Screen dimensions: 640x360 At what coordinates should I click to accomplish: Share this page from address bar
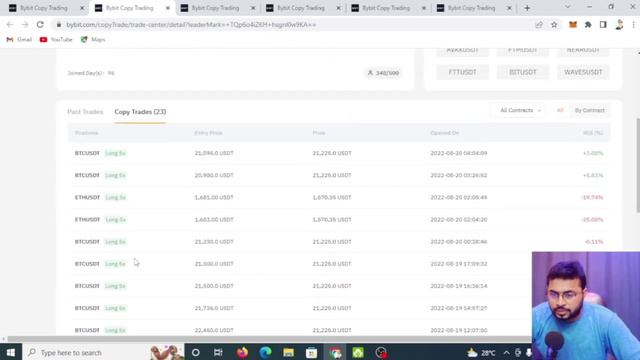click(539, 25)
